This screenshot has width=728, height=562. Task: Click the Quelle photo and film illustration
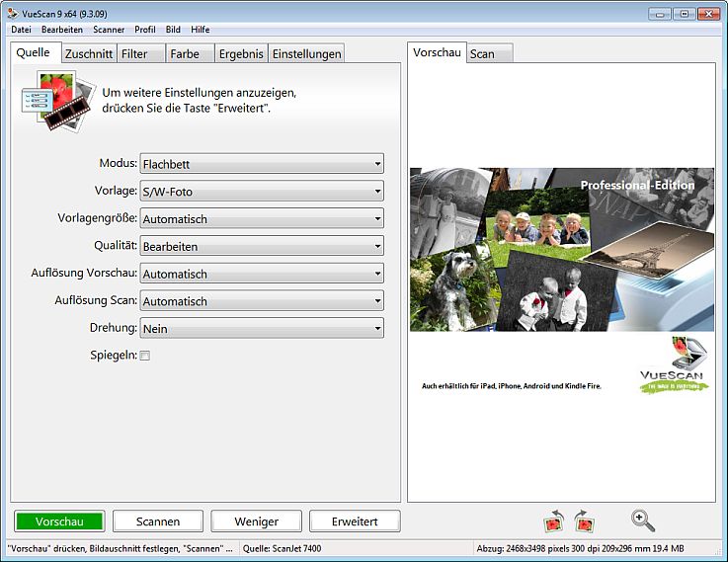pyautogui.click(x=58, y=101)
